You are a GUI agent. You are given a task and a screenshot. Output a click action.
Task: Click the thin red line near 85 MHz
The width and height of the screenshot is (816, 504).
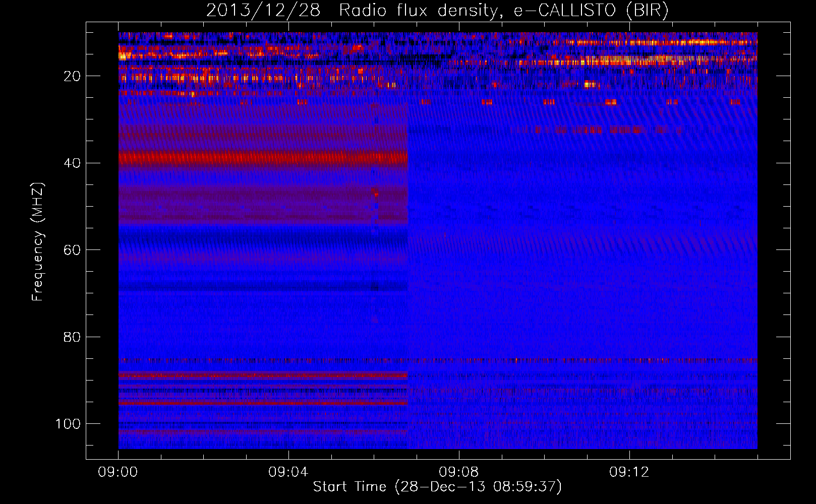[438, 360]
